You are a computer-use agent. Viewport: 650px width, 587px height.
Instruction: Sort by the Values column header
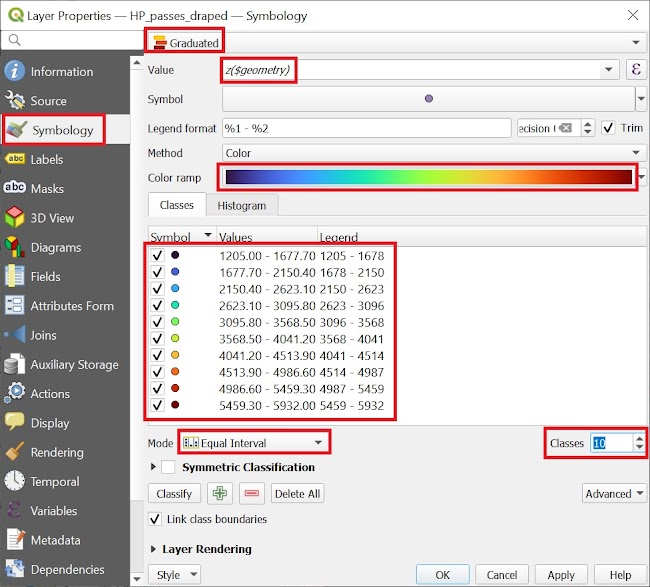(267, 236)
